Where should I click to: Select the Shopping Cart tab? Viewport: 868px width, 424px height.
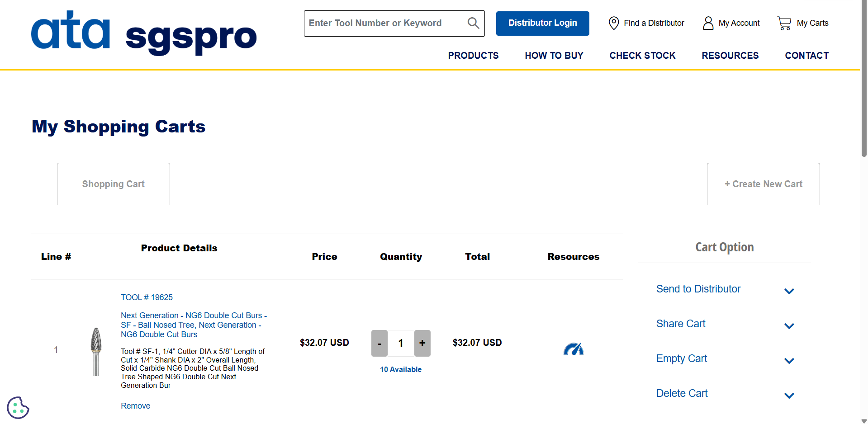(113, 184)
